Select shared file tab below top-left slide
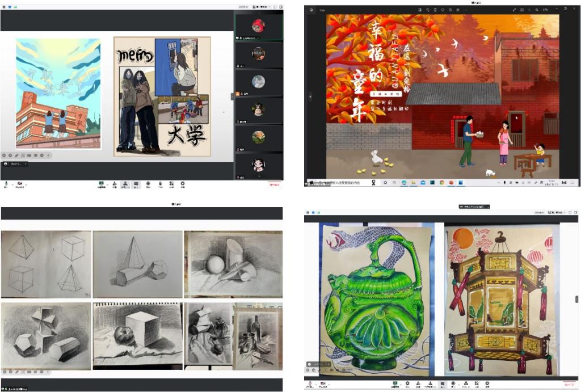This screenshot has height=392, width=581. pos(14,164)
